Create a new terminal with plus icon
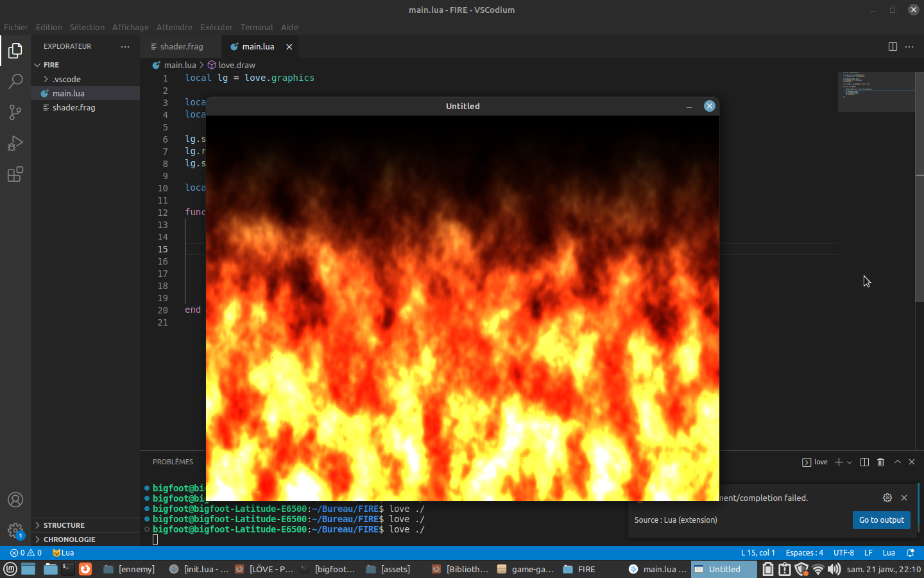Viewport: 924px width, 578px height. [839, 462]
